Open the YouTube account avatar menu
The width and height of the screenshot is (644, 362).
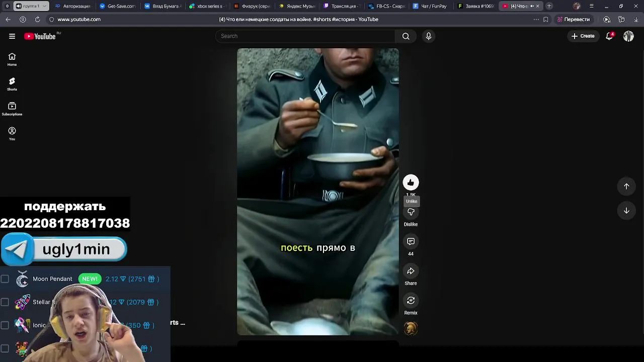(628, 36)
